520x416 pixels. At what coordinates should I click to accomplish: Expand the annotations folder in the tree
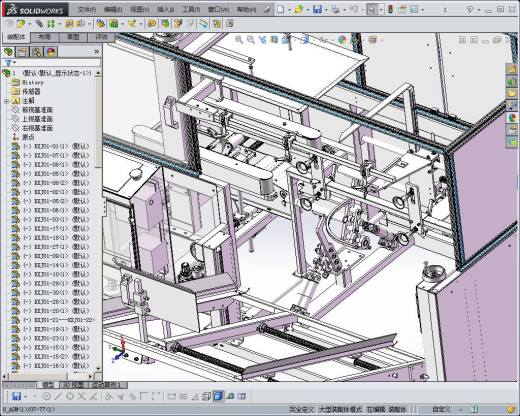click(x=6, y=101)
